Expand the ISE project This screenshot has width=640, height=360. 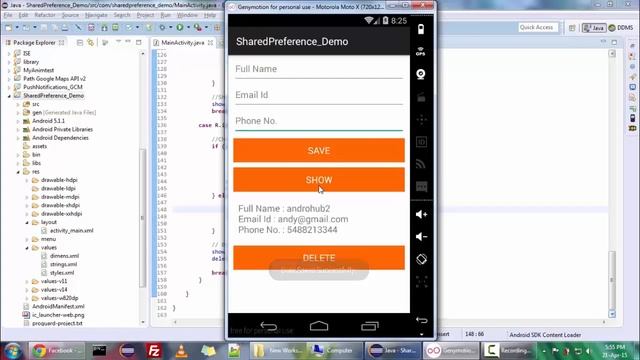(x=9, y=53)
